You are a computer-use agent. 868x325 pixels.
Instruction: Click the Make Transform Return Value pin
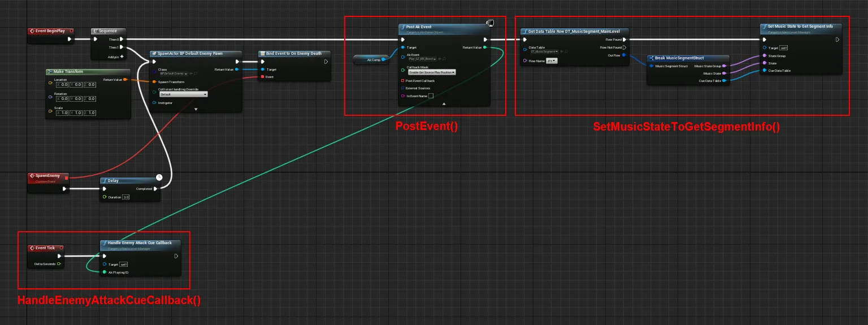click(126, 80)
